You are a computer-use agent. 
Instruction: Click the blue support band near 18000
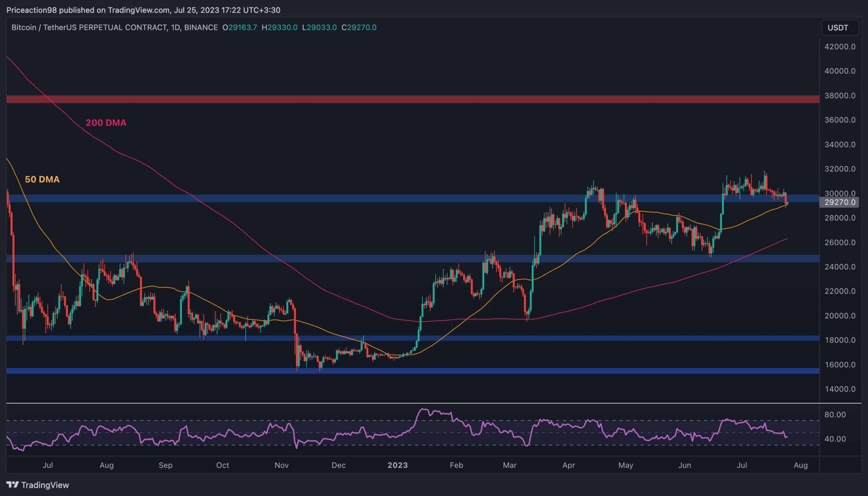click(x=413, y=338)
